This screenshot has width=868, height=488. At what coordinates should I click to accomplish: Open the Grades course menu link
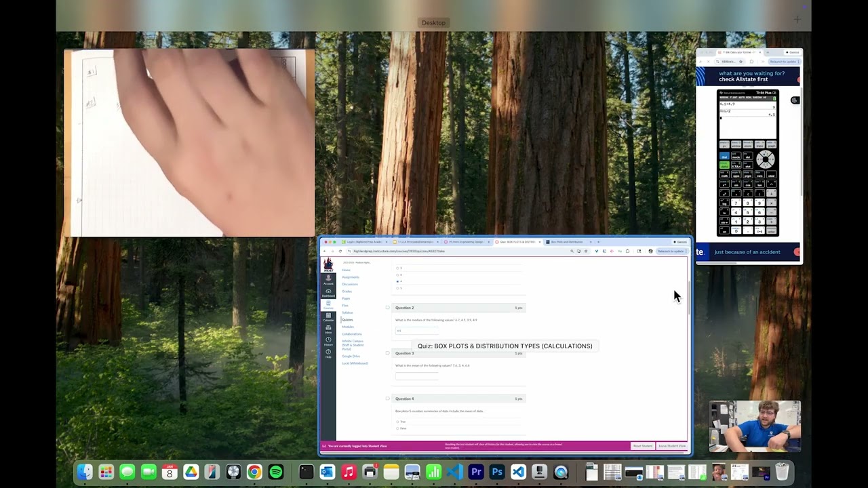[347, 291]
